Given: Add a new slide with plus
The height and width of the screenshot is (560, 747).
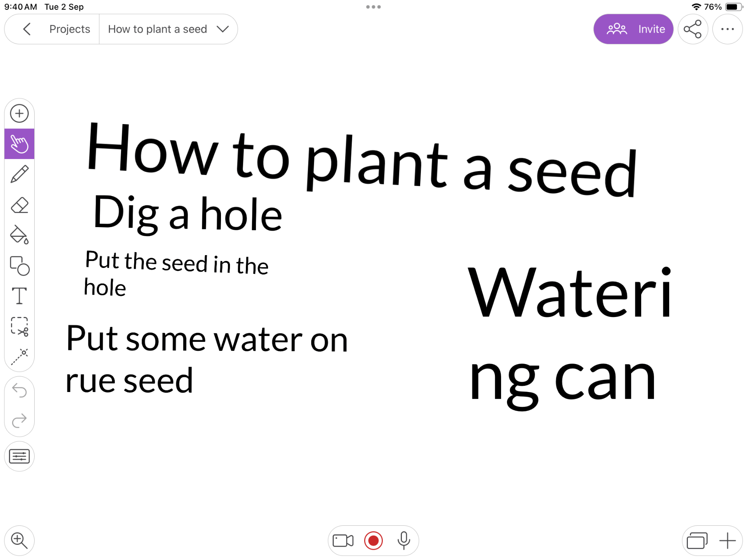Looking at the screenshot, I should pyautogui.click(x=727, y=541).
